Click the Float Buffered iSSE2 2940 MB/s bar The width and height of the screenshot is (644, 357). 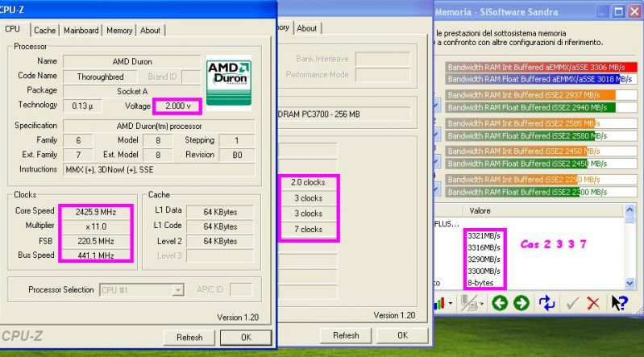coord(542,108)
